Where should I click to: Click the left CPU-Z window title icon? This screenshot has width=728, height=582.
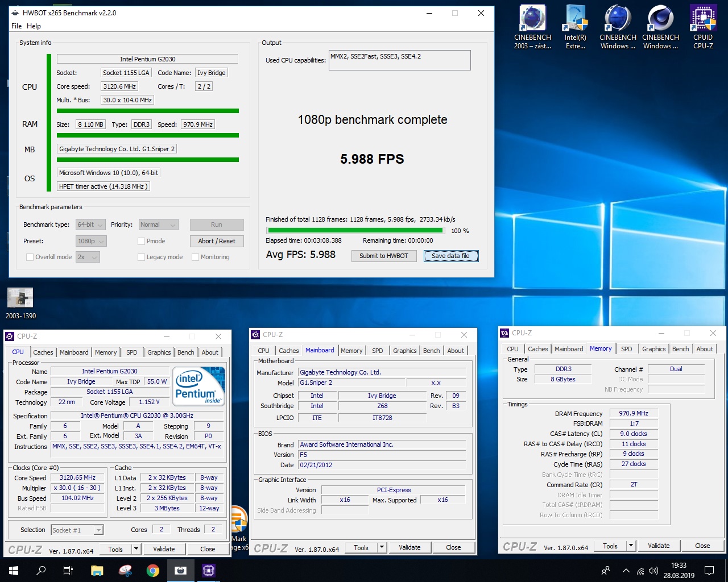point(10,336)
